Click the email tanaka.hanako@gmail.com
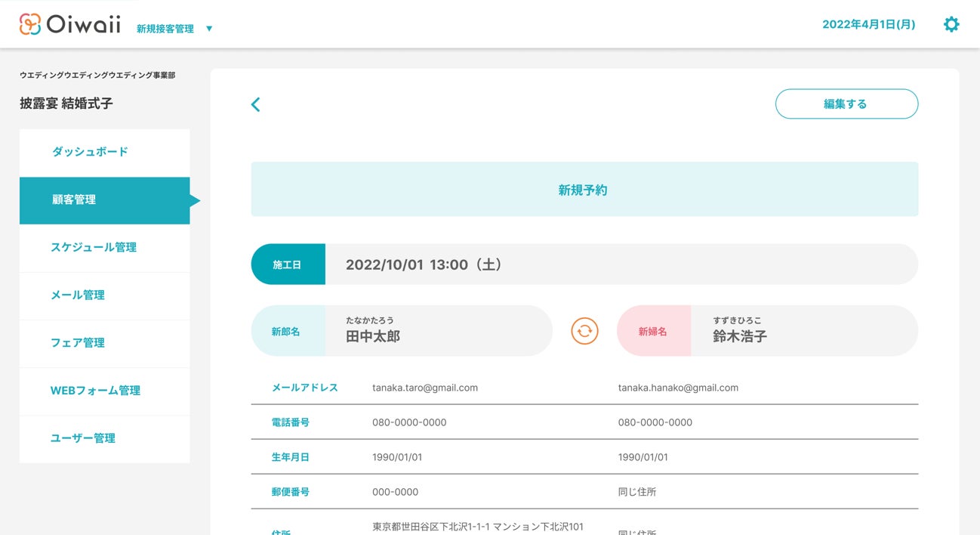The height and width of the screenshot is (535, 980). click(678, 388)
